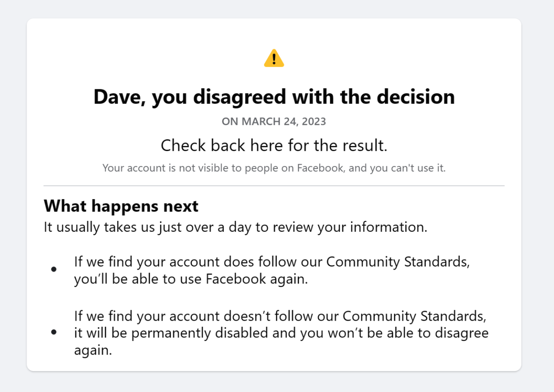This screenshot has height=392, width=554.
Task: Click the word "Facebook" in the gray notice
Action: click(320, 168)
